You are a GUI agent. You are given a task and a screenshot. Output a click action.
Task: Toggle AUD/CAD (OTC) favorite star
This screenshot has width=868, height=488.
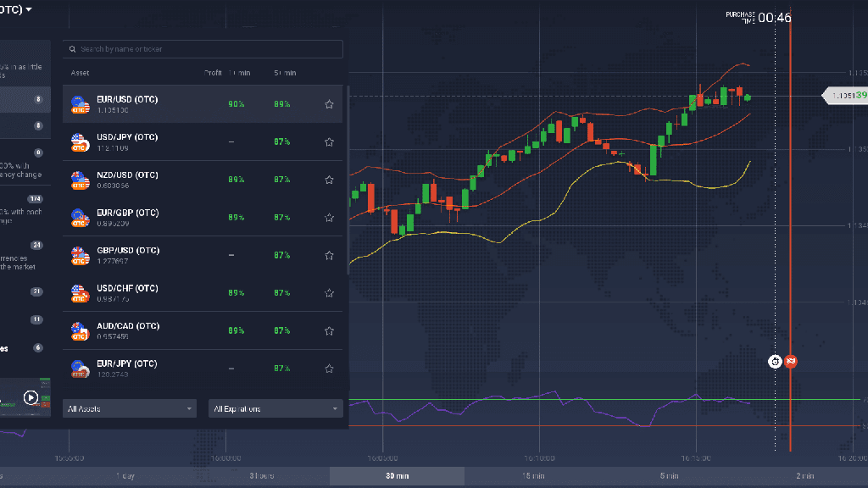[329, 331]
